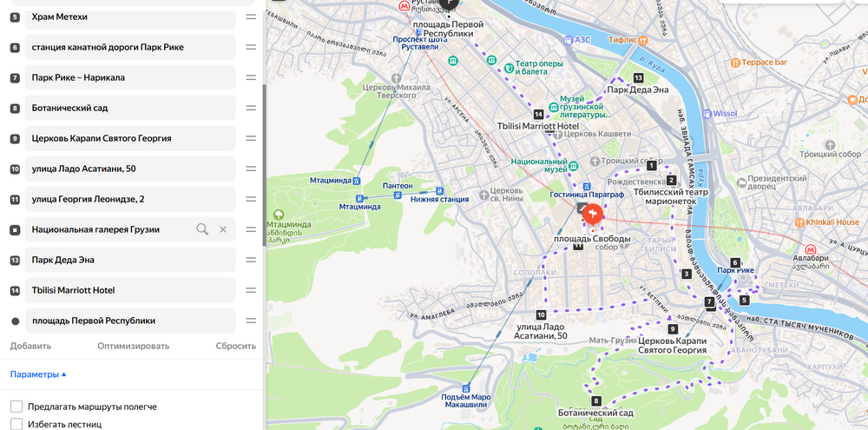Click the улица Георгия Леонидзе, 2 field
The height and width of the screenshot is (430, 868).
pyautogui.click(x=122, y=199)
